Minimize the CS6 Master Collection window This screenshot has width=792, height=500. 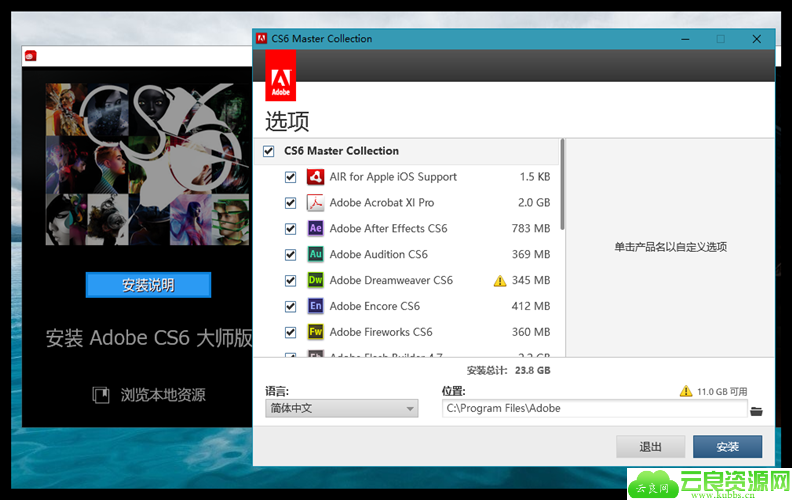point(685,39)
